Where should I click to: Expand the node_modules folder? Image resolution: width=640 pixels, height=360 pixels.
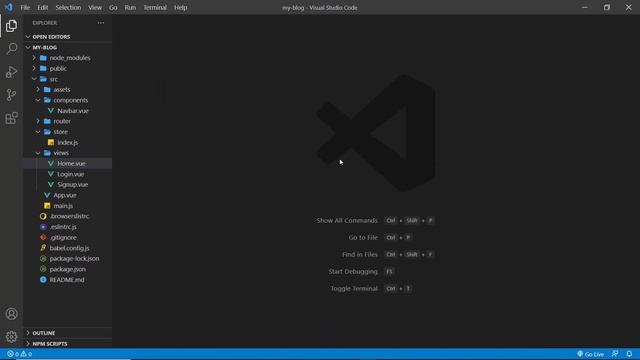pyautogui.click(x=67, y=58)
